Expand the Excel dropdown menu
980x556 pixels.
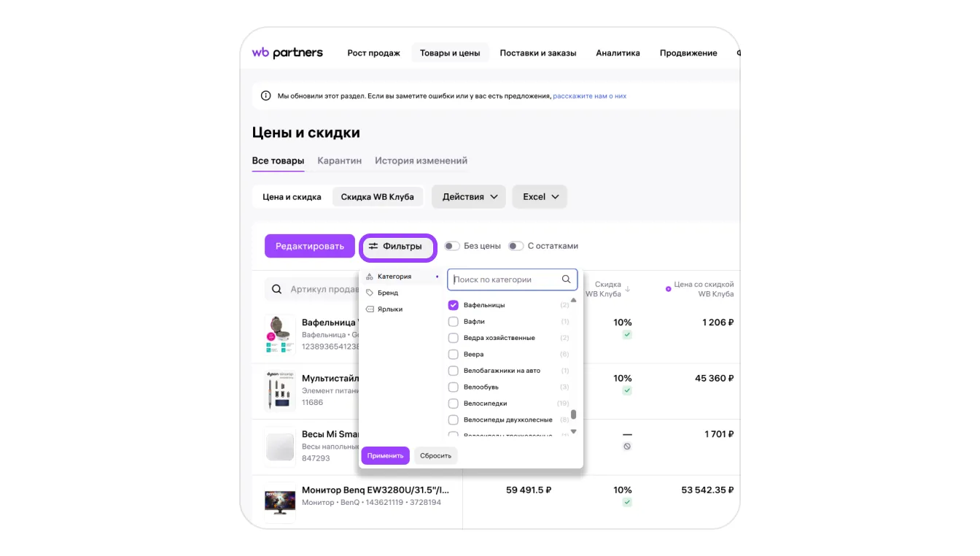(x=540, y=197)
